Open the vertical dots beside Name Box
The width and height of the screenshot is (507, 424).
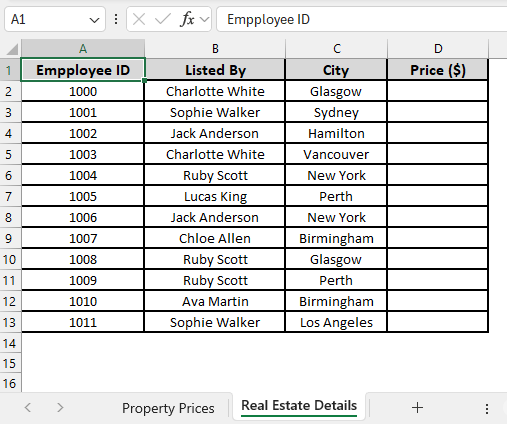pyautogui.click(x=116, y=19)
